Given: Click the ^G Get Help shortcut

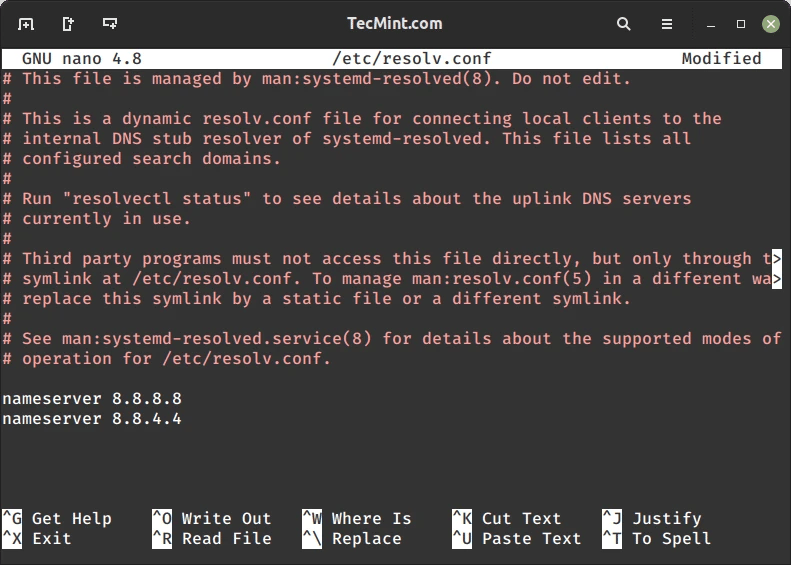Looking at the screenshot, I should 57,518.
